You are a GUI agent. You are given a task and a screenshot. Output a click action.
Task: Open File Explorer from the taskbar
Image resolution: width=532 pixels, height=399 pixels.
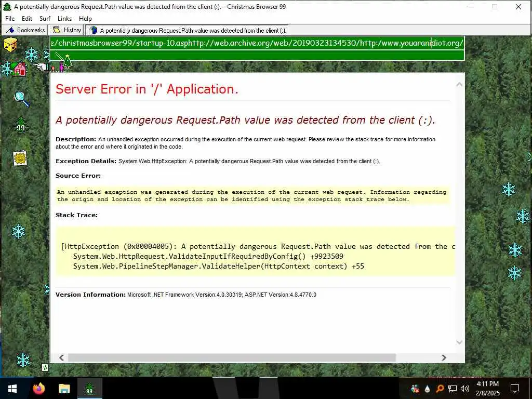pyautogui.click(x=64, y=388)
